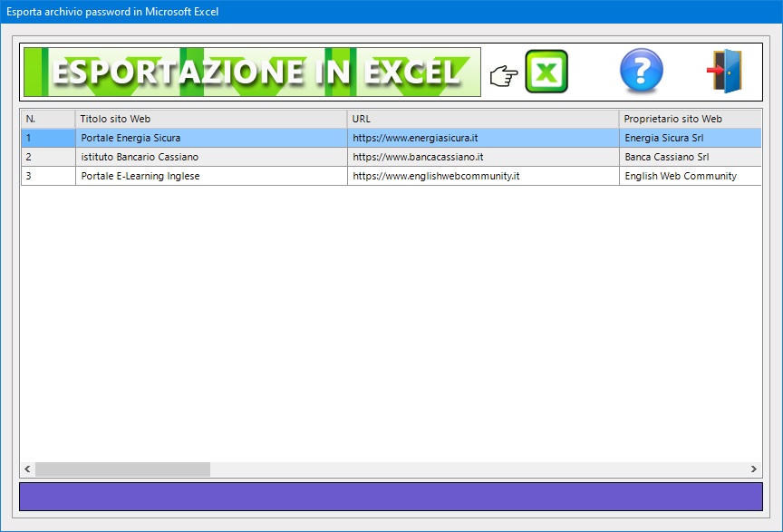Select the https://www.bancacassiano.it cell
Viewport: 783px width, 532px height.
[x=483, y=157]
